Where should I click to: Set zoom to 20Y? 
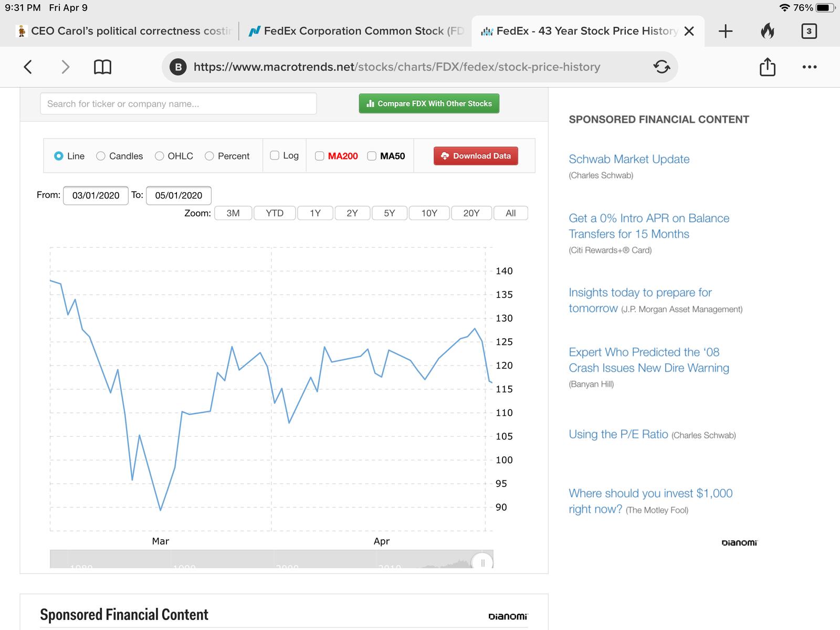click(471, 213)
